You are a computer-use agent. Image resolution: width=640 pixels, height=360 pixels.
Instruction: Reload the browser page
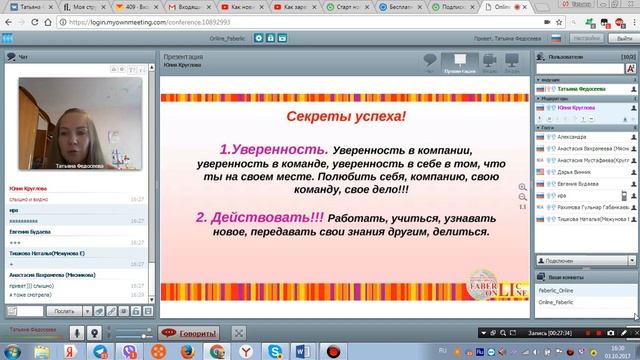click(x=35, y=22)
